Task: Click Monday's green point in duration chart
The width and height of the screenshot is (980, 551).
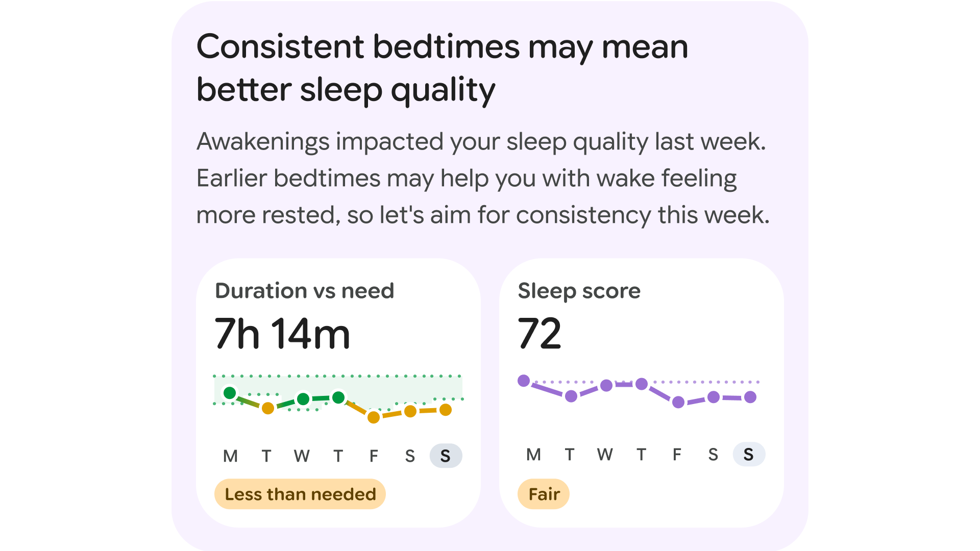Action: coord(230,393)
